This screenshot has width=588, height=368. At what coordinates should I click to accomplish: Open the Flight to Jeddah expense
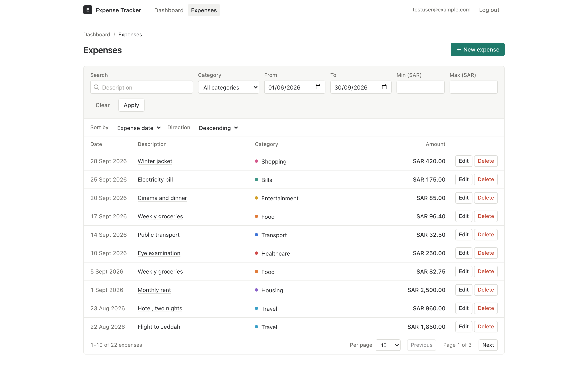point(159,327)
